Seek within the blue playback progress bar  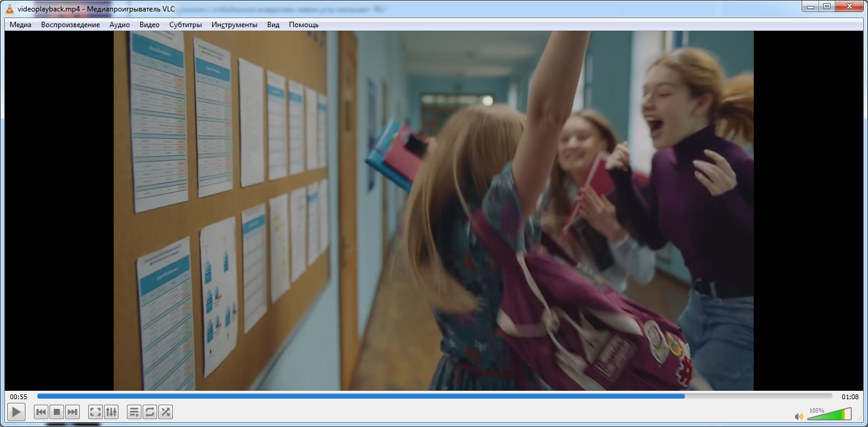[x=435, y=396]
